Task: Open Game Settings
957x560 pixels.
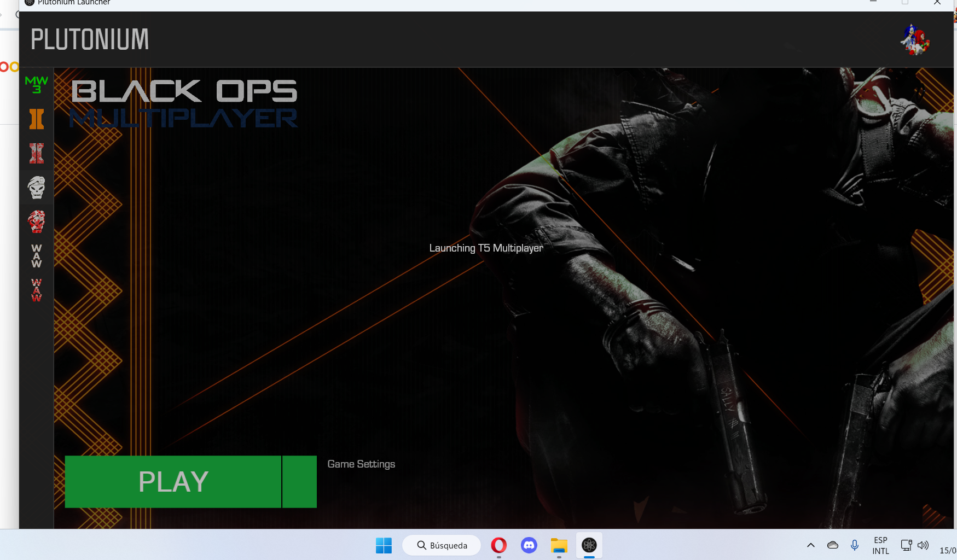Action: (361, 464)
